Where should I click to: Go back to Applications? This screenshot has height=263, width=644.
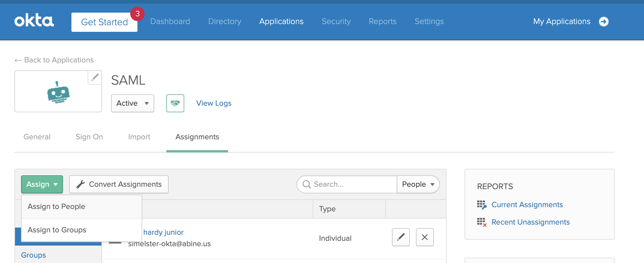pyautogui.click(x=54, y=60)
